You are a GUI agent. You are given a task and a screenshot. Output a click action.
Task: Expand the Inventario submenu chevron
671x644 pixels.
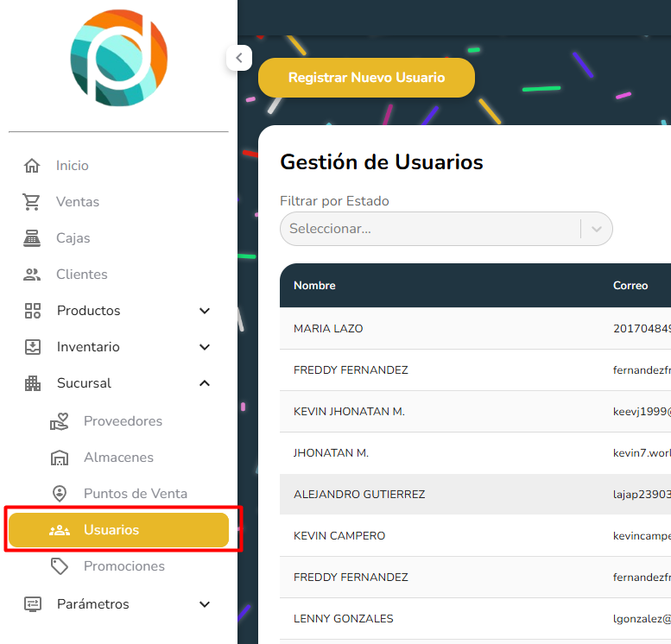(205, 347)
